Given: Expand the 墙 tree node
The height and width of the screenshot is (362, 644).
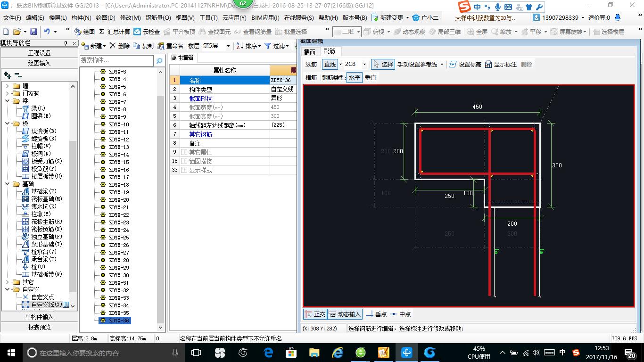Looking at the screenshot, I should 7,86.
